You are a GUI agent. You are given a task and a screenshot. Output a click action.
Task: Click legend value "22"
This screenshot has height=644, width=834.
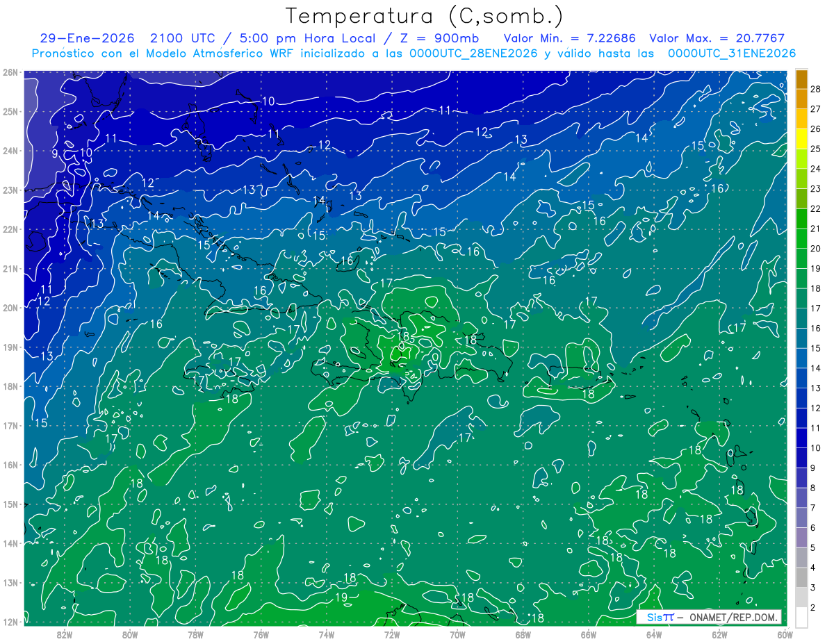[x=815, y=208]
